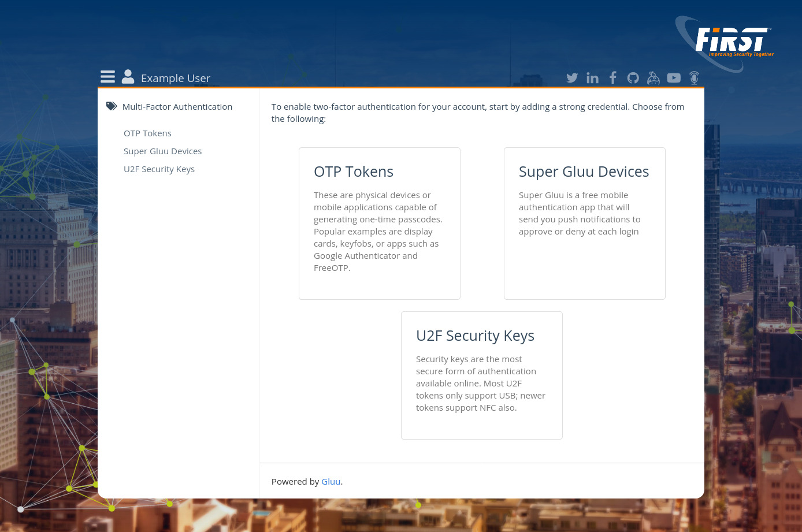Select OTP Tokens in the sidebar
802x532 pixels.
(147, 133)
